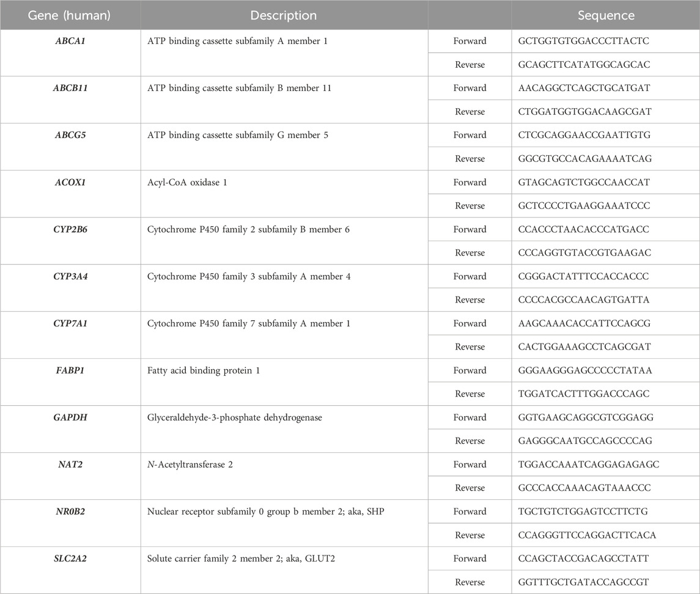Click 'Cytochrome P450 family 3 subfamily A member 4'

[x=249, y=276]
